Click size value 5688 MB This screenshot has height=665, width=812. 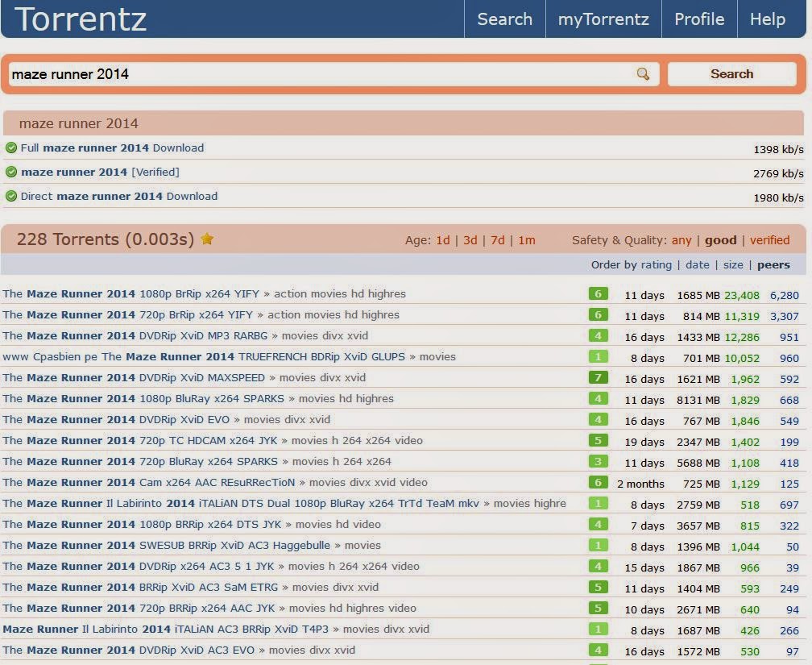pyautogui.click(x=698, y=463)
